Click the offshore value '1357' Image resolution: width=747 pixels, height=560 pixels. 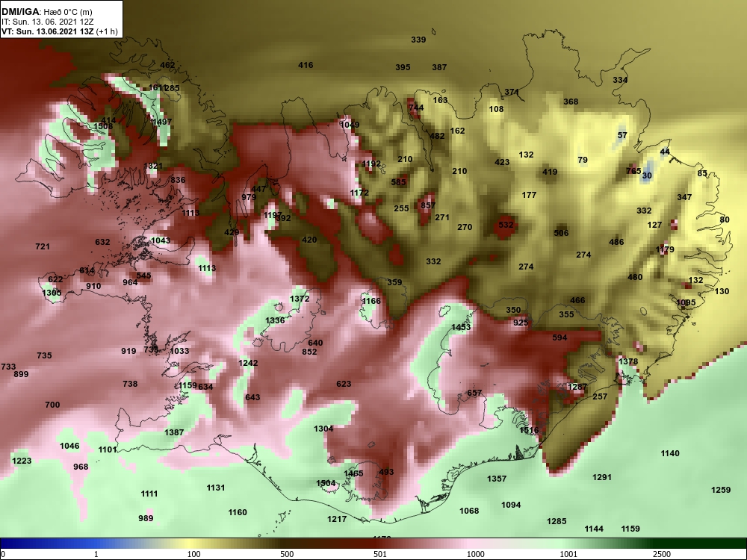[497, 479]
